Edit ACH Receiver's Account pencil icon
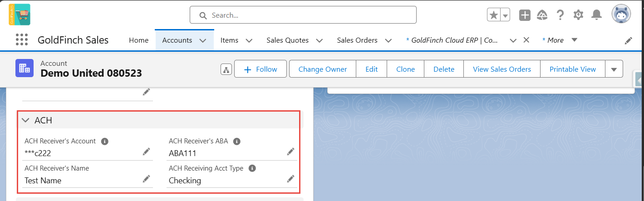Image resolution: width=644 pixels, height=201 pixels. [146, 152]
